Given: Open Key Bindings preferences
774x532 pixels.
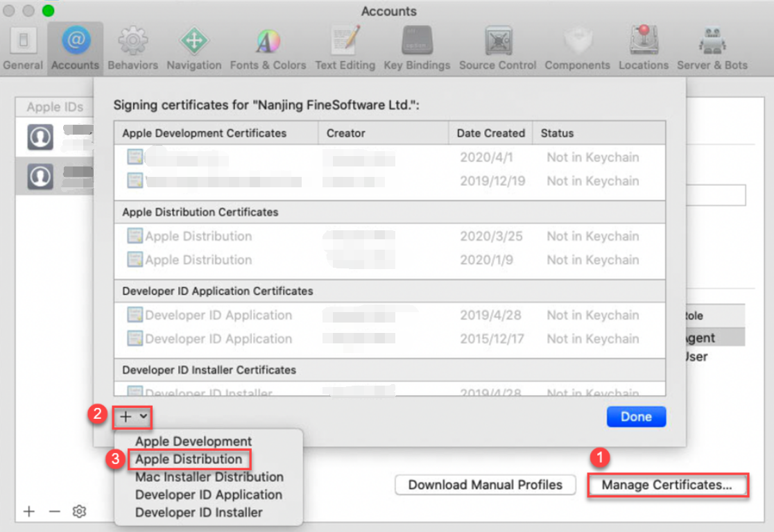Looking at the screenshot, I should [x=417, y=45].
